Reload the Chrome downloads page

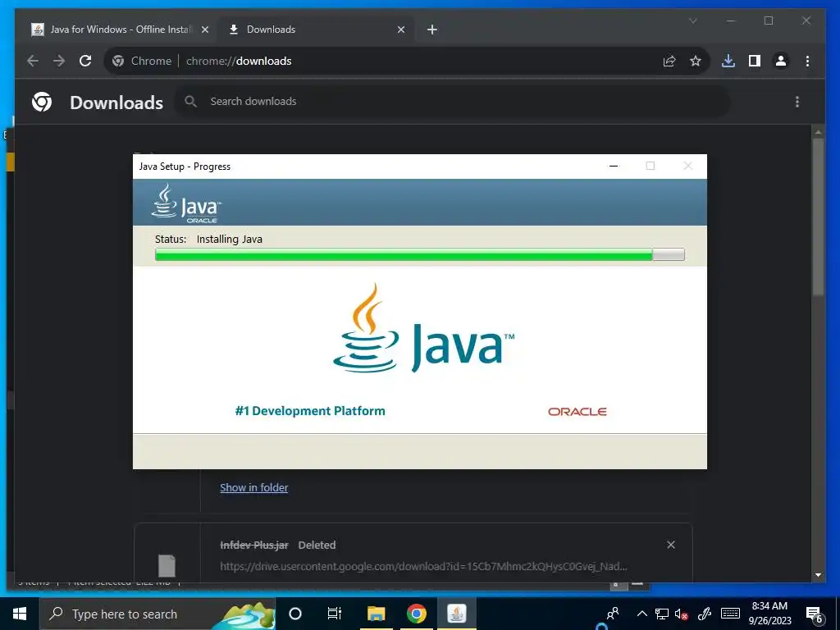tap(85, 61)
